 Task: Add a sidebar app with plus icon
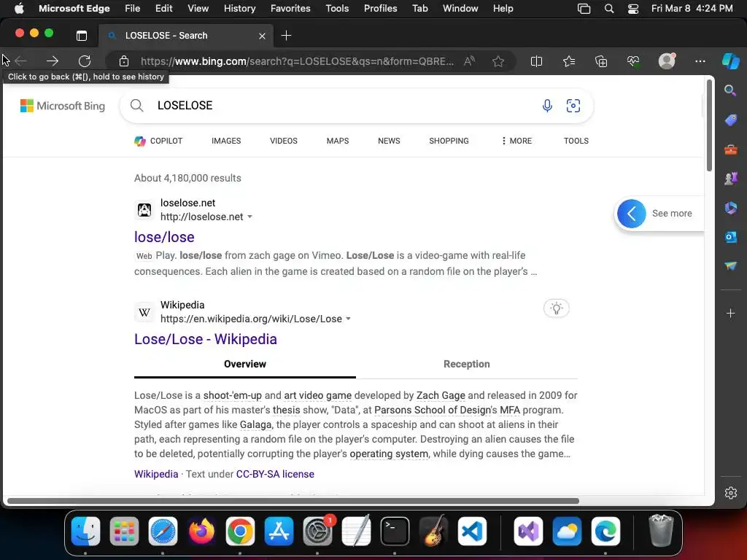click(x=731, y=314)
